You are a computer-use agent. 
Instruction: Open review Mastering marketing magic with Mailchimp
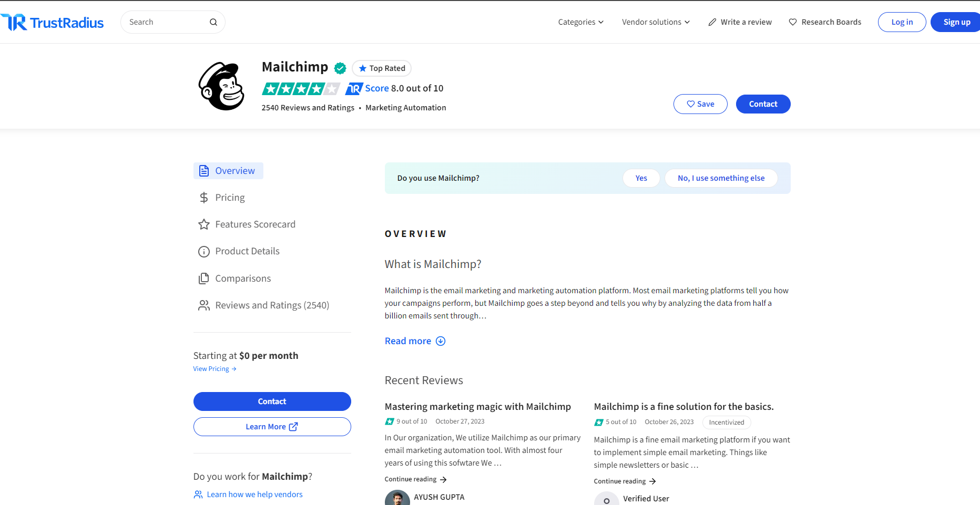click(477, 407)
